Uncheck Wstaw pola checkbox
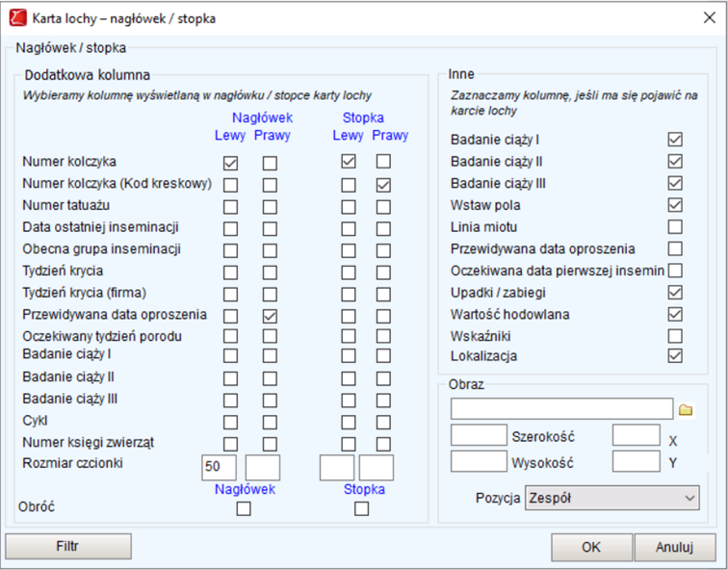The width and height of the screenshot is (728, 570). [675, 205]
